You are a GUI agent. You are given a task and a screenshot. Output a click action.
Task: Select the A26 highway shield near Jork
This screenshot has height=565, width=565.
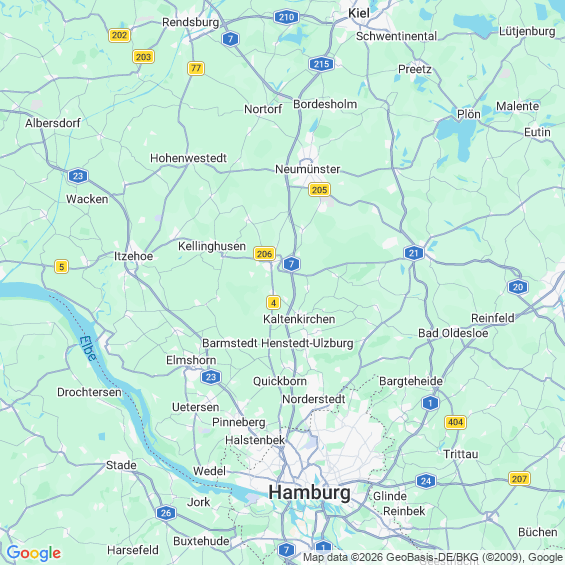pos(166,513)
